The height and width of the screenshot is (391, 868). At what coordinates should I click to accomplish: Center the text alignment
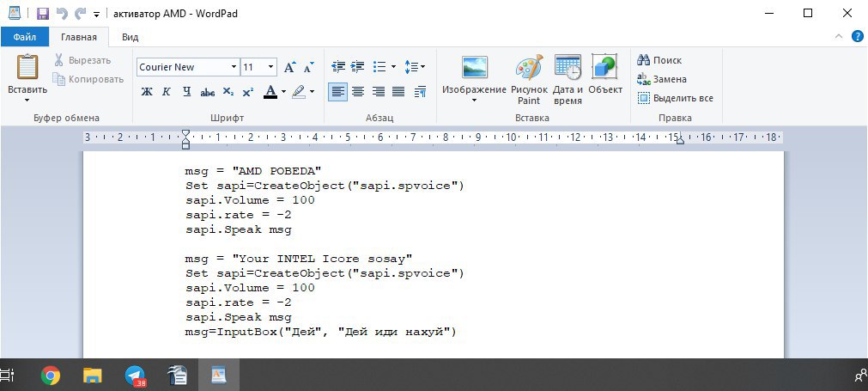[358, 91]
